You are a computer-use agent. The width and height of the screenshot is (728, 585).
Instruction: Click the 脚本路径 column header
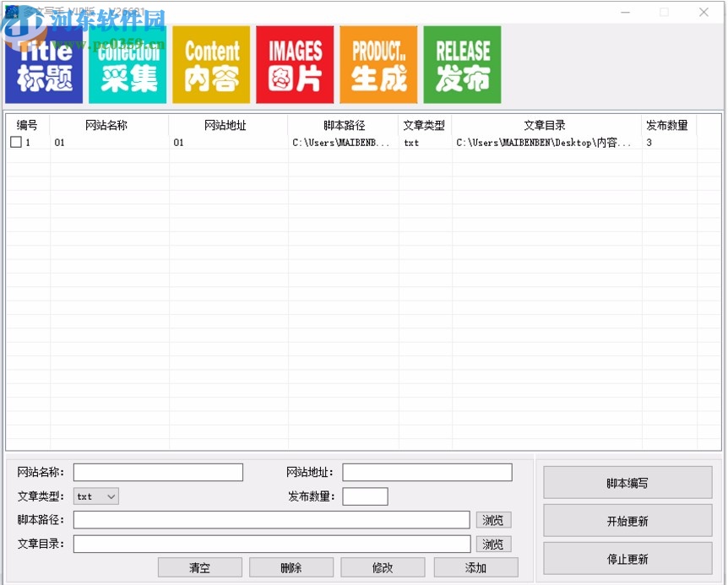click(x=344, y=125)
